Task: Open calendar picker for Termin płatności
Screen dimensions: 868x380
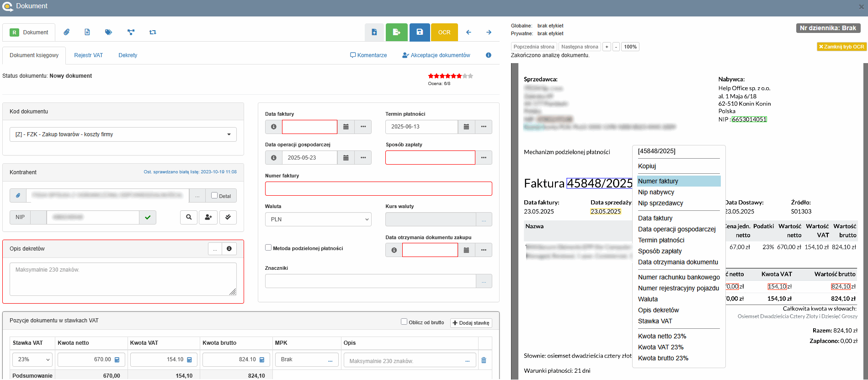Action: click(x=466, y=127)
